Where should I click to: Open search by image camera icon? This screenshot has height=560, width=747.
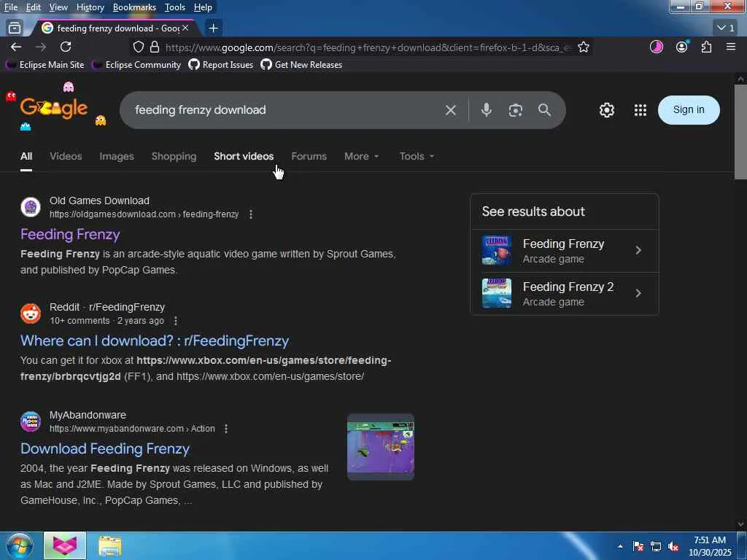(516, 110)
